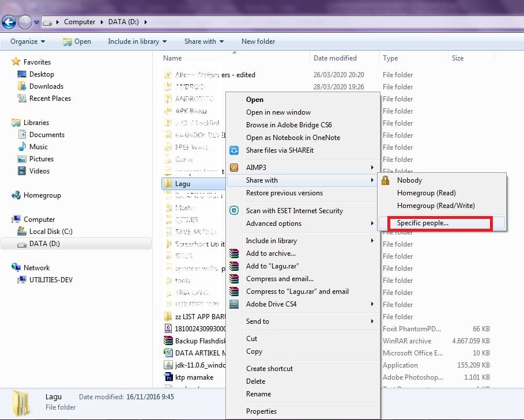Image resolution: width=524 pixels, height=420 pixels.
Task: Click the padlock icon next to Nobody
Action: (x=385, y=180)
